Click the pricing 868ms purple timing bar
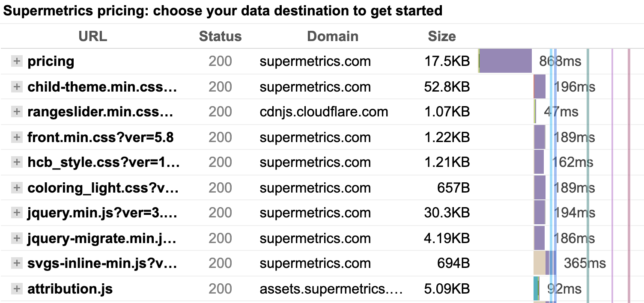 coord(505,61)
